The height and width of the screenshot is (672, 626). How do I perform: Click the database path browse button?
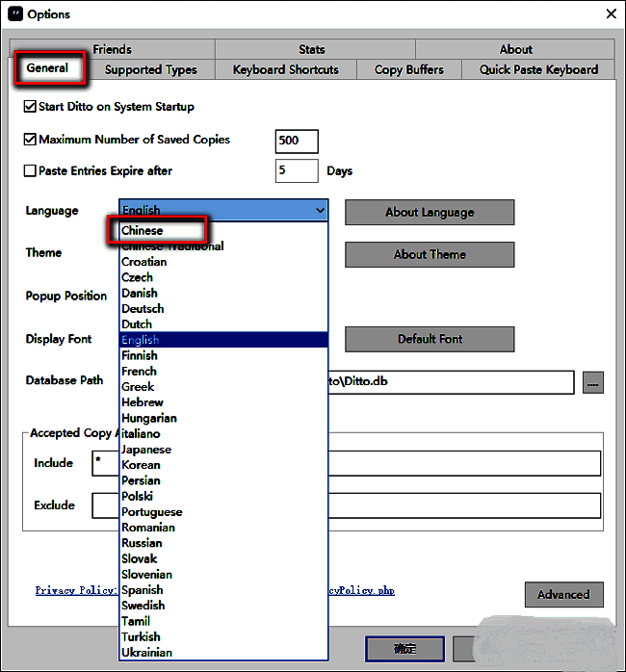point(593,381)
